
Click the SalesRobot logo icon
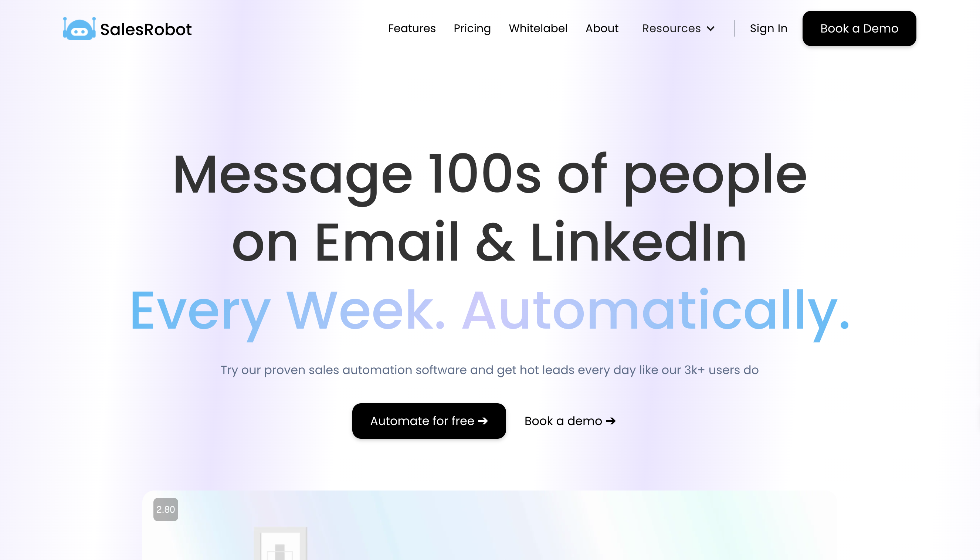pos(79,28)
